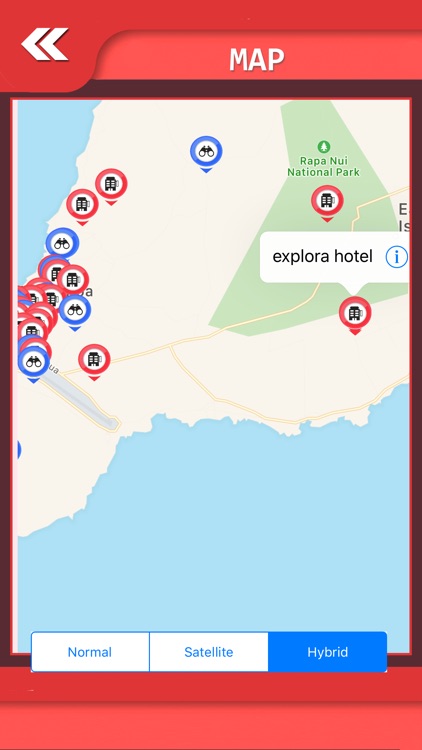Tap the double-chevron back arrow
This screenshot has width=422, height=750.
(44, 44)
